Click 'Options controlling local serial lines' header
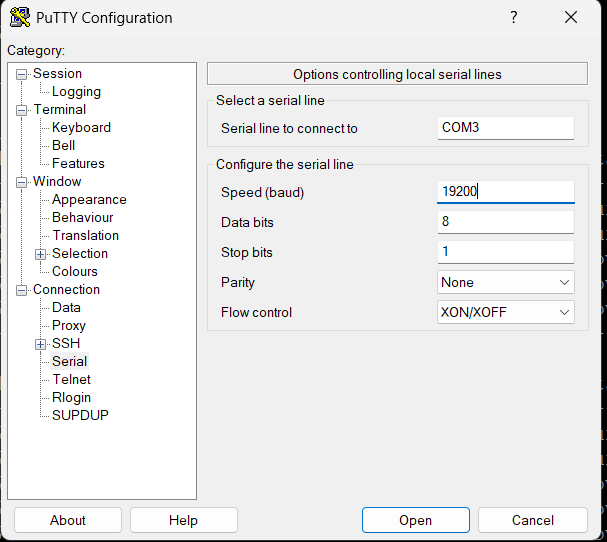The width and height of the screenshot is (607, 542). click(x=397, y=74)
